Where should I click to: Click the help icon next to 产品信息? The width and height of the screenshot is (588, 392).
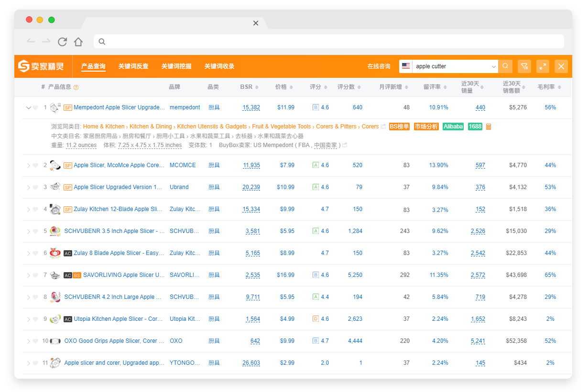76,87
